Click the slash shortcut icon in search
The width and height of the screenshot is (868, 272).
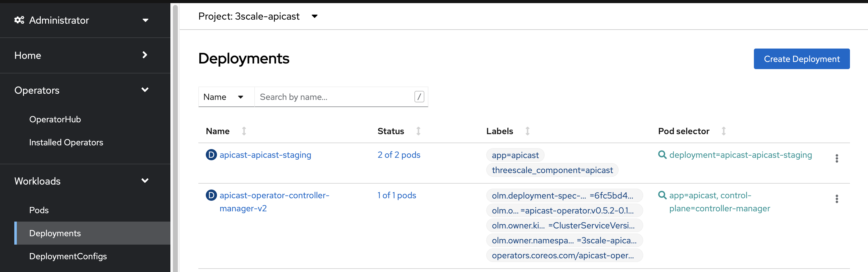click(x=419, y=97)
